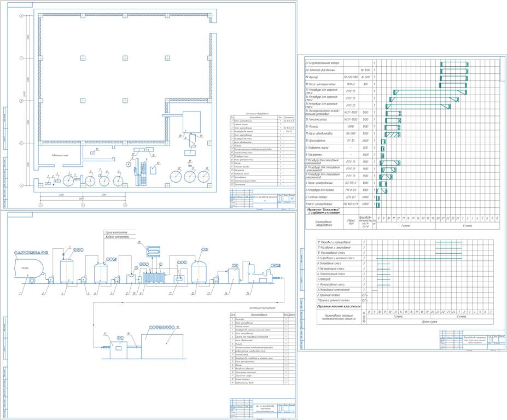
Task: Click the '13 Гомогенизатор' row label
Action: (316, 120)
